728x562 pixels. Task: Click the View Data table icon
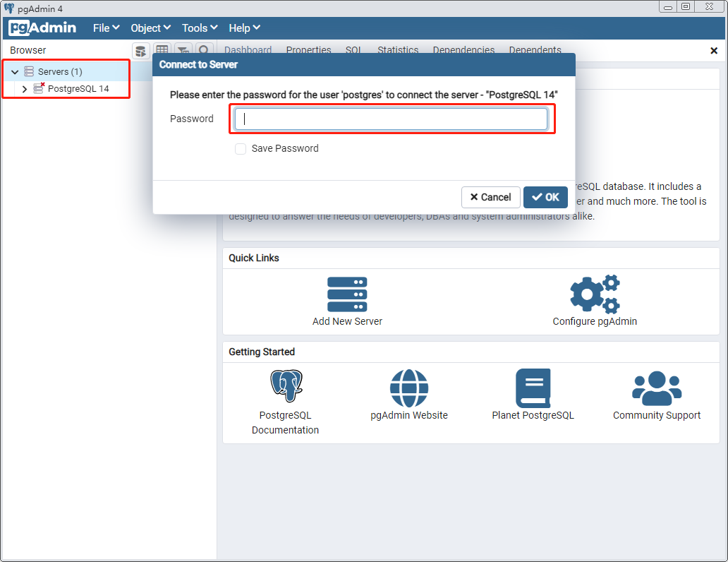(x=162, y=49)
